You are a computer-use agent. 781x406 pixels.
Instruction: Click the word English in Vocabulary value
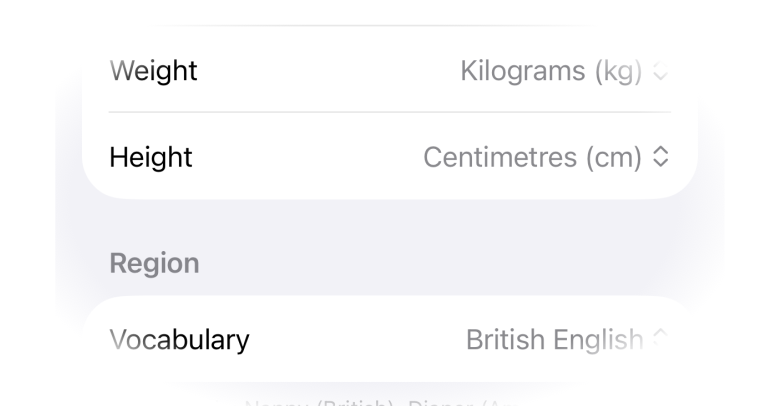598,340
